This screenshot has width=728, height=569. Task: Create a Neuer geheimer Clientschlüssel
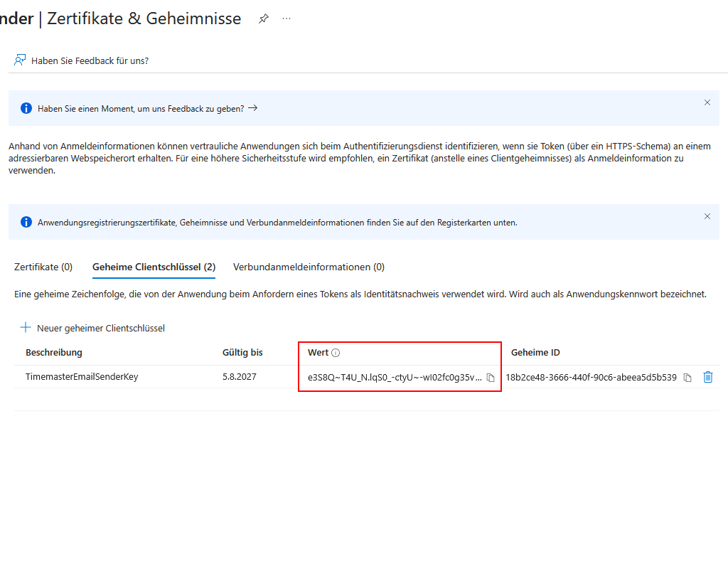tap(95, 328)
